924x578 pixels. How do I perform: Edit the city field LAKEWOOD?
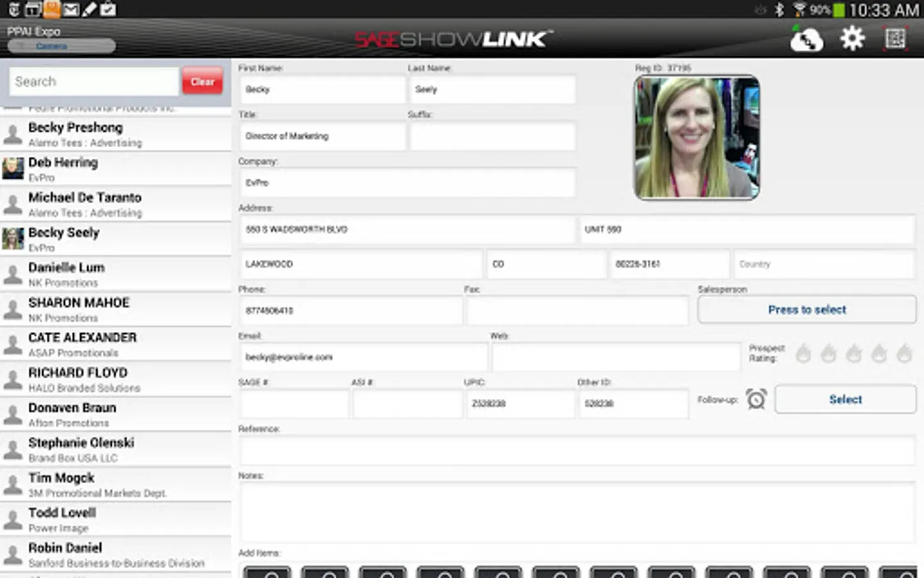point(361,264)
